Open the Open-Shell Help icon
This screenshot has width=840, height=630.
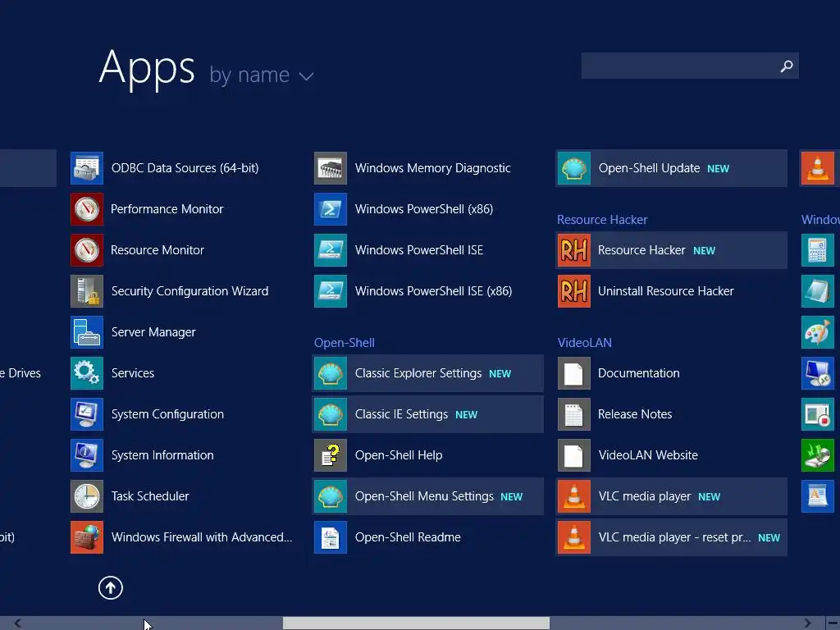331,455
